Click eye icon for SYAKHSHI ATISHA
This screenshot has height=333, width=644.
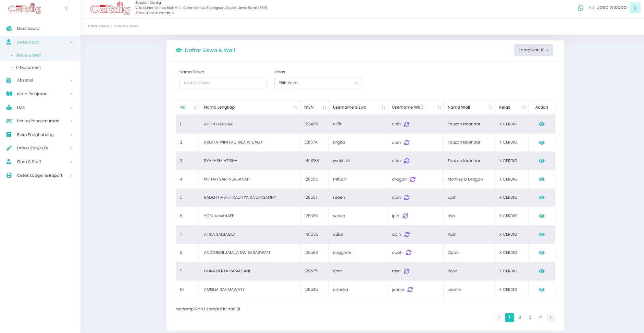tap(542, 161)
